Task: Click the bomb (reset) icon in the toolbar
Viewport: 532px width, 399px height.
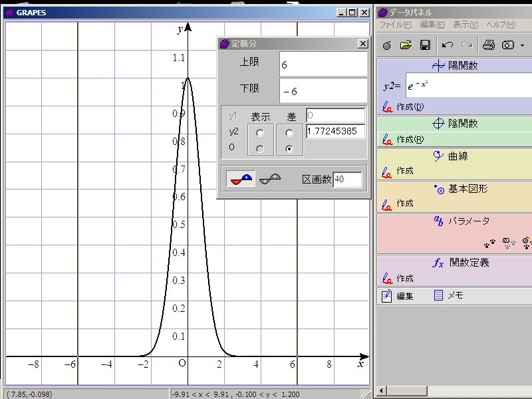Action: 387,45
